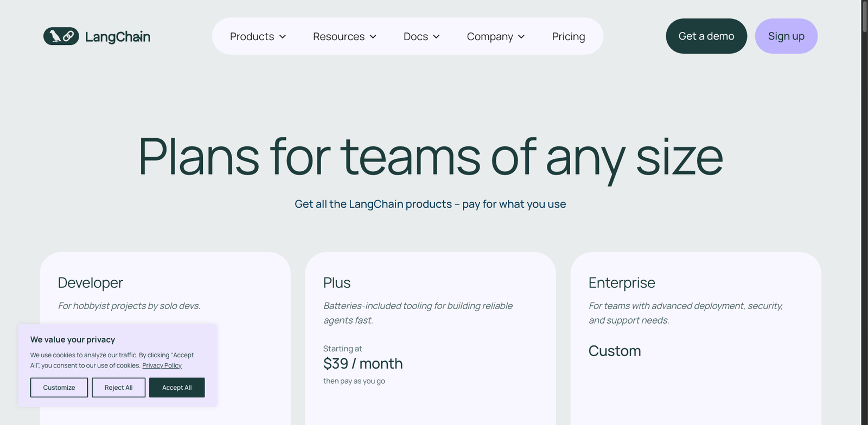Screen dimensions: 868x425
Task: Expand the Company chevron arrow
Action: click(x=521, y=37)
